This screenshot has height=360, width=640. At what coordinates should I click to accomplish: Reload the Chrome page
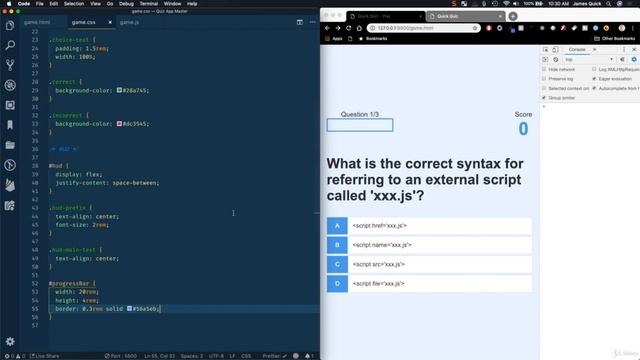[x=349, y=28]
